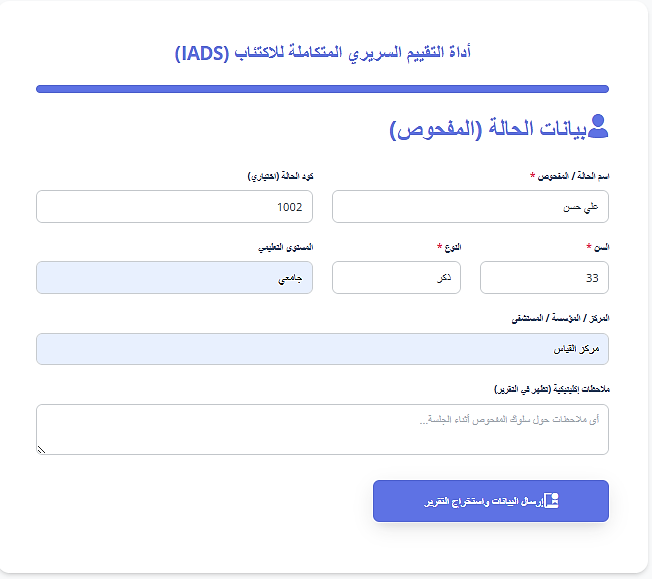Click the resize handle of notes textarea
This screenshot has width=652, height=579.
(41, 450)
